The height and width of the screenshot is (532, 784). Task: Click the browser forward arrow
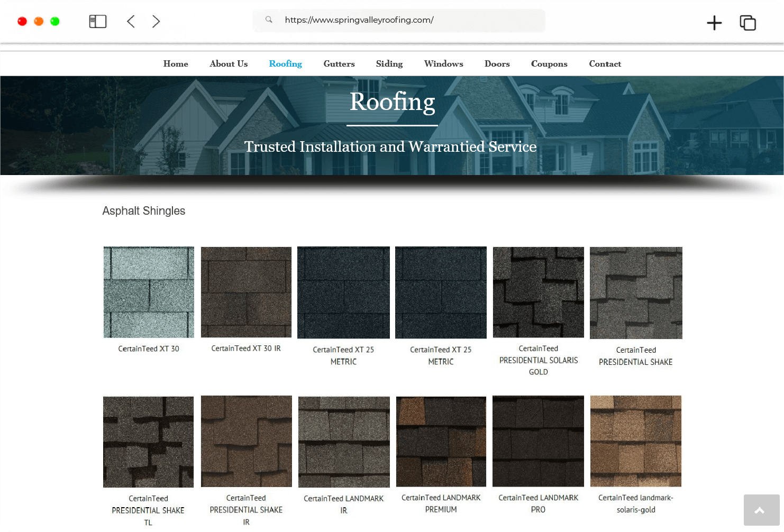coord(156,22)
